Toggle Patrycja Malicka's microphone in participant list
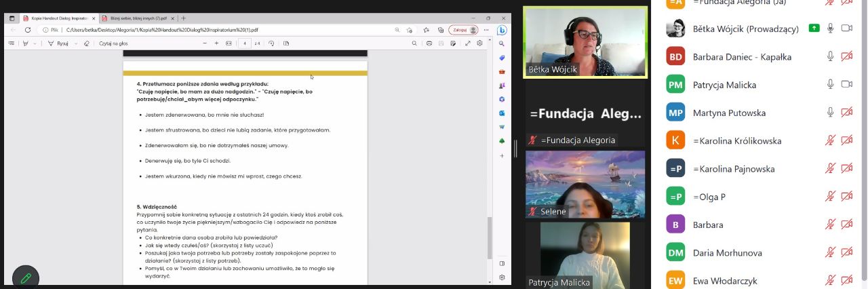The height and width of the screenshot is (289, 868). tap(830, 84)
